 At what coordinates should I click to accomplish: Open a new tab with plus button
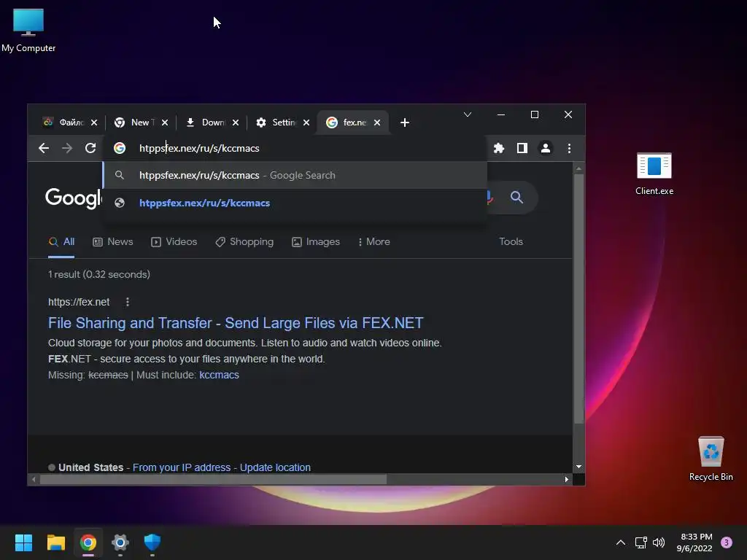[x=404, y=122]
